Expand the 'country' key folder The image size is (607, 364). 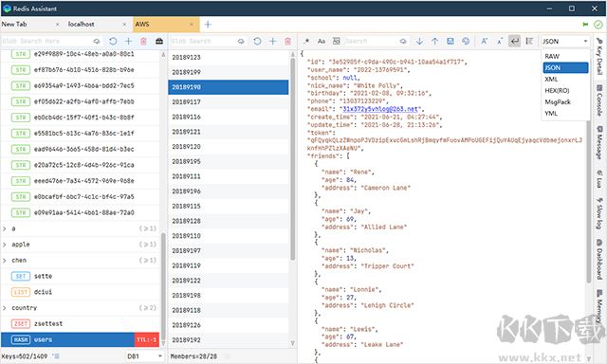4,308
